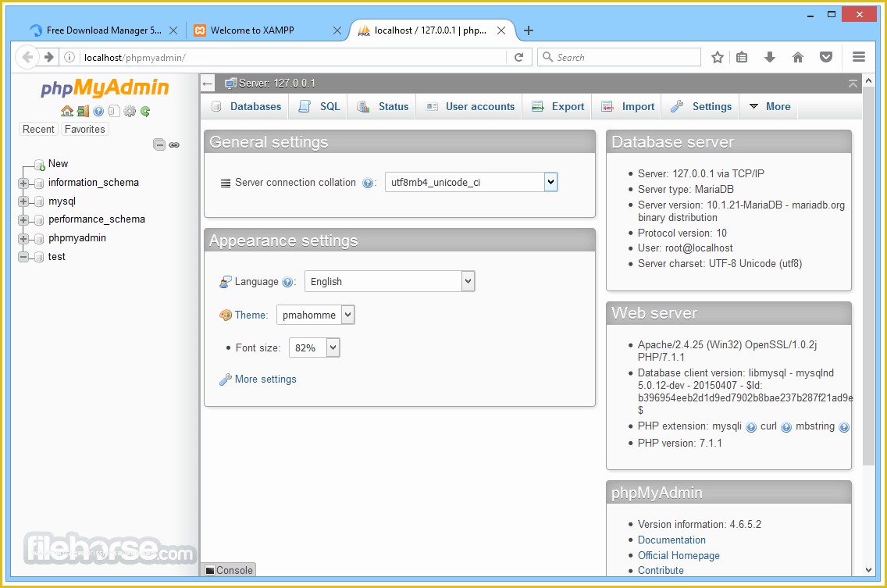The height and width of the screenshot is (588, 887).
Task: Open the Status tab
Action: pos(383,106)
